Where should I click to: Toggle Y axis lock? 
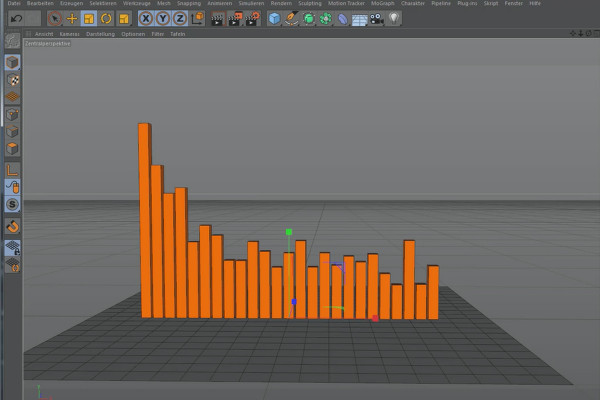(163, 18)
